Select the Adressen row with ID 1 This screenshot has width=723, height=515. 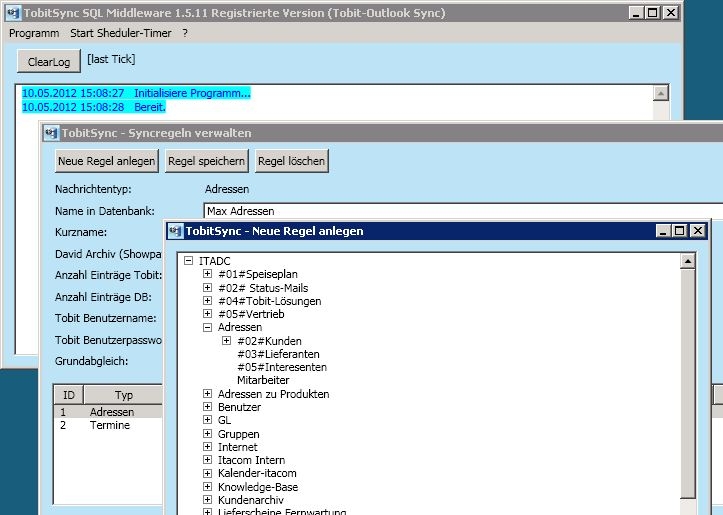108,412
